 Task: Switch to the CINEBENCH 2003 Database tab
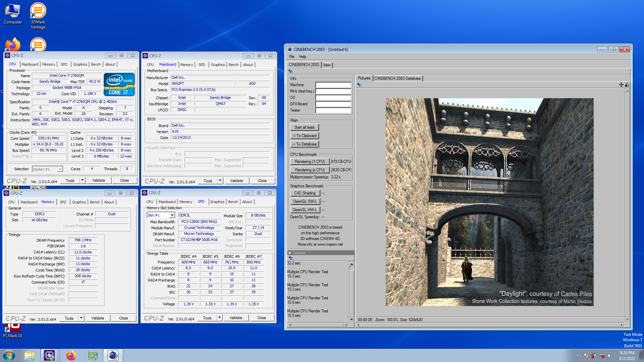[397, 78]
